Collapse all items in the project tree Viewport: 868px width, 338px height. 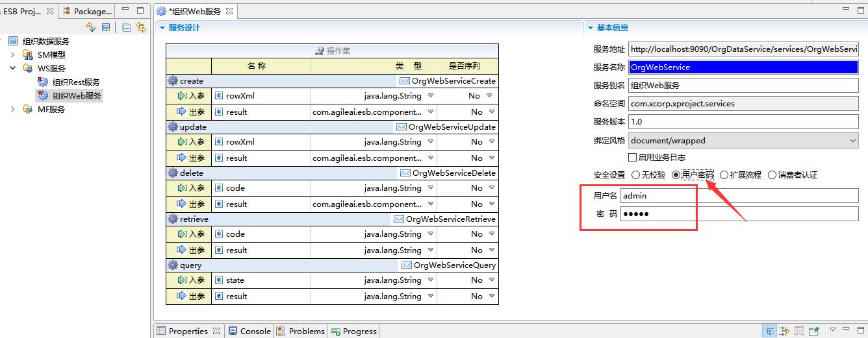126,27
